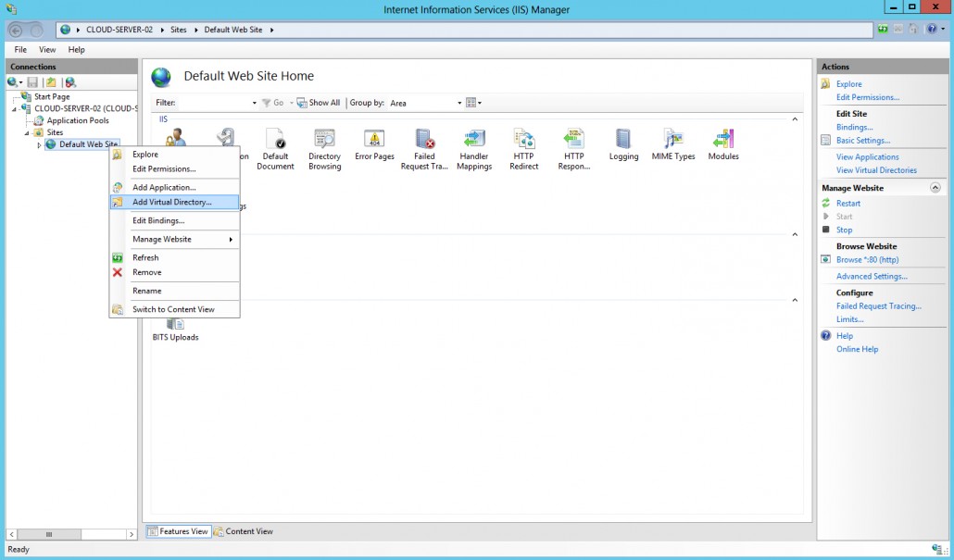This screenshot has height=560, width=954.
Task: Click the Connections horizontal scrollbar right arrow
Action: 132,534
